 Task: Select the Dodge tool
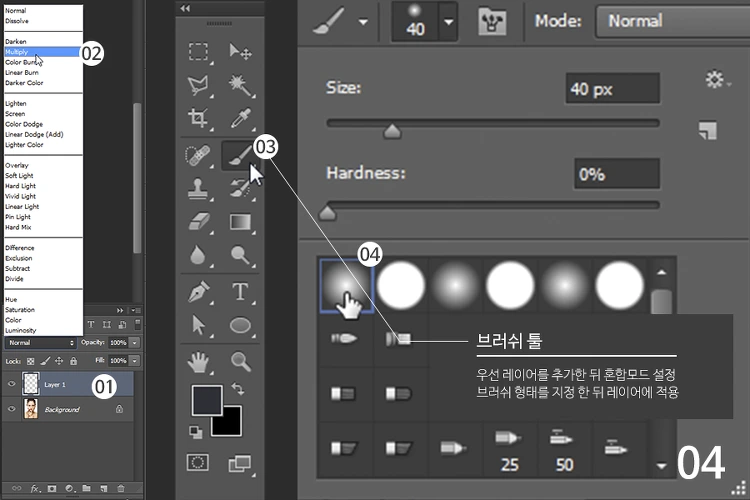click(240, 255)
